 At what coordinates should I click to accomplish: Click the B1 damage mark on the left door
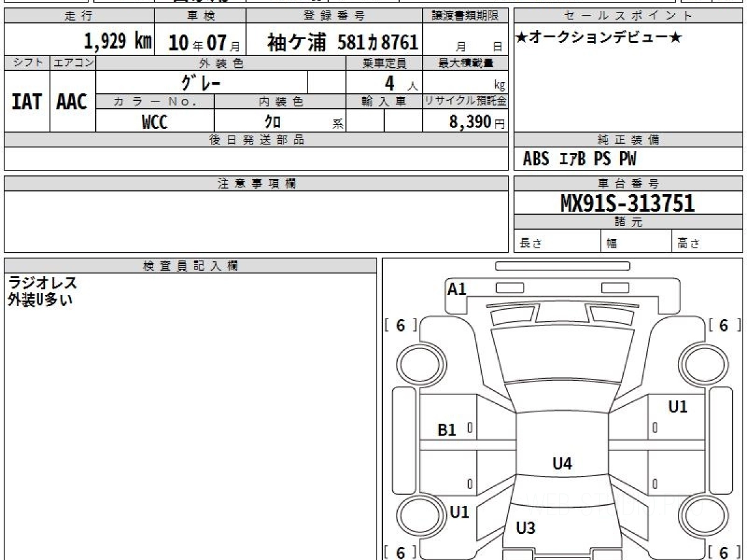(447, 430)
